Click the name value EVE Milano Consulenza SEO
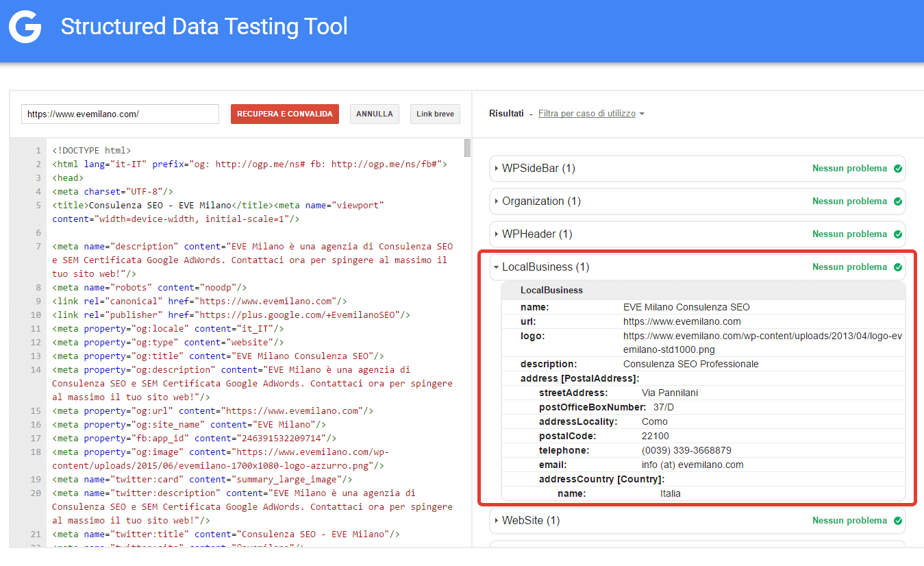 tap(686, 308)
